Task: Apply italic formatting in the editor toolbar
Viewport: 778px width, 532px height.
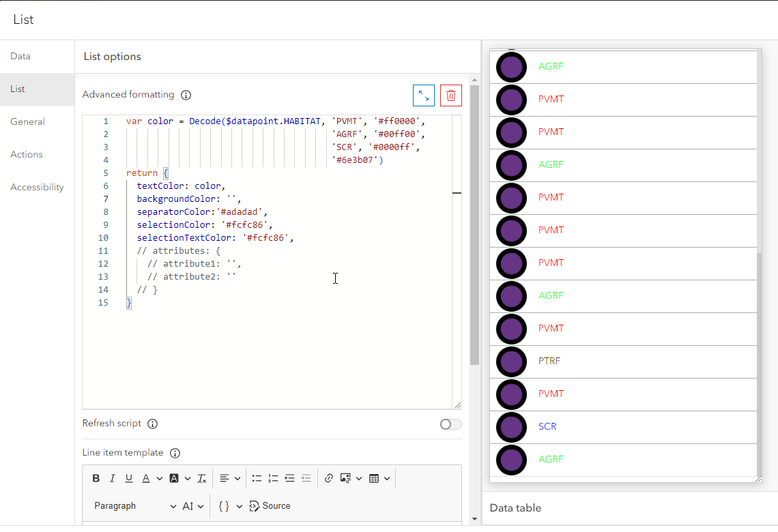Action: 112,478
